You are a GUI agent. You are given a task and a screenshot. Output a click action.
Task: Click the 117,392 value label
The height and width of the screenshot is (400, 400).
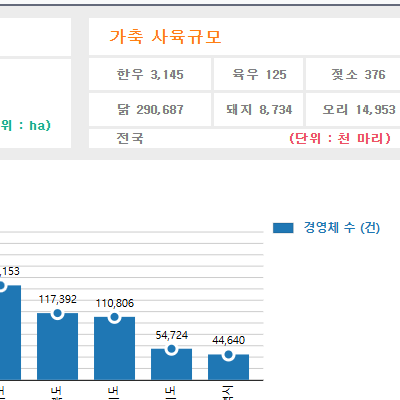57,299
